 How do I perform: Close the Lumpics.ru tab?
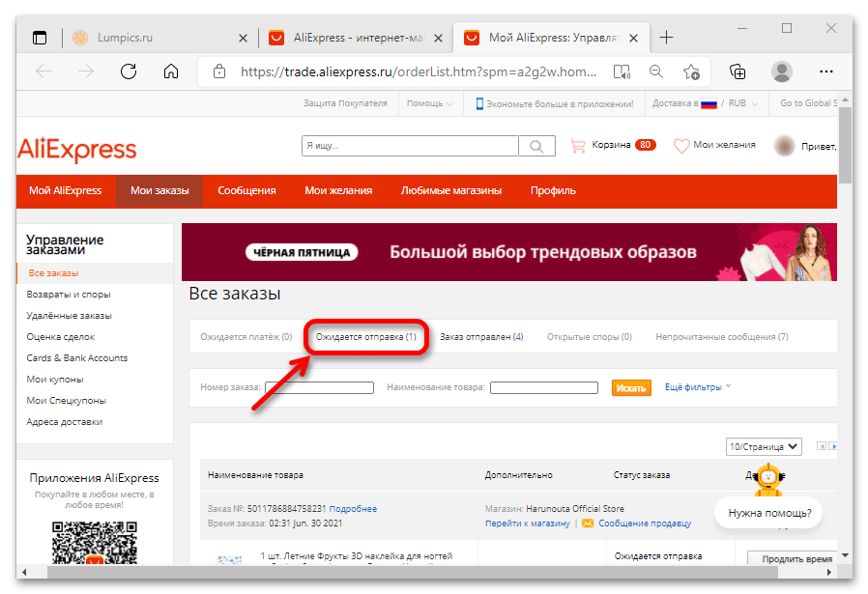pyautogui.click(x=243, y=39)
